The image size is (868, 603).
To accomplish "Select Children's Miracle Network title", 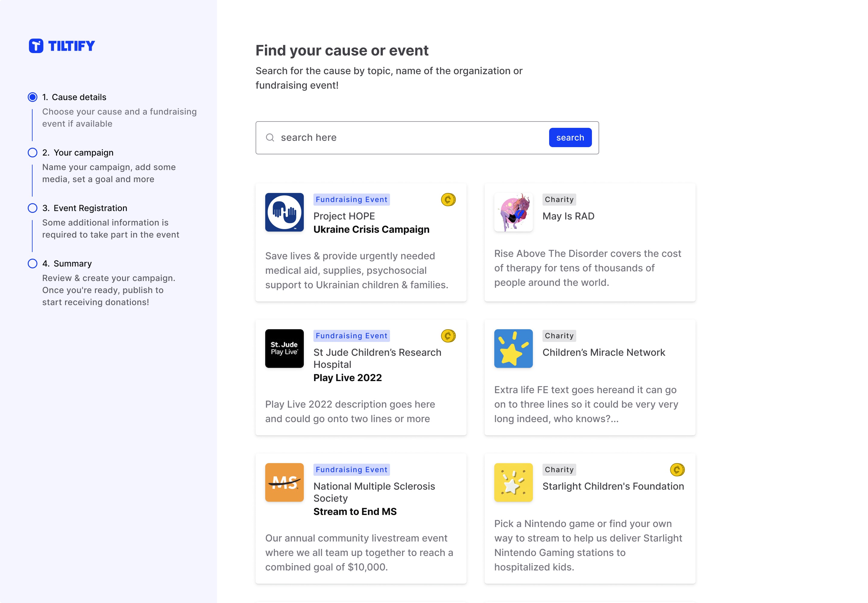I will (604, 352).
